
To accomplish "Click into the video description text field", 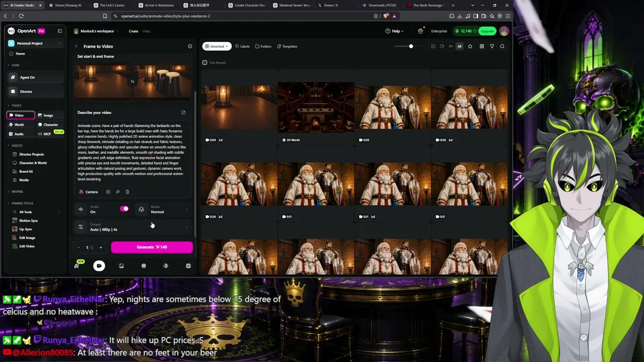I will point(132,152).
